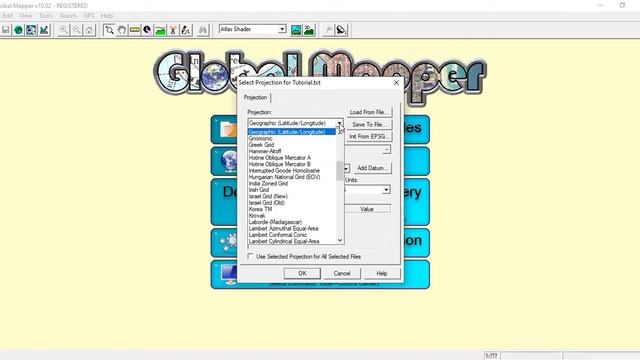Click the projection list scroll down arrow
Image resolution: width=640 pixels, height=360 pixels.
(x=340, y=240)
